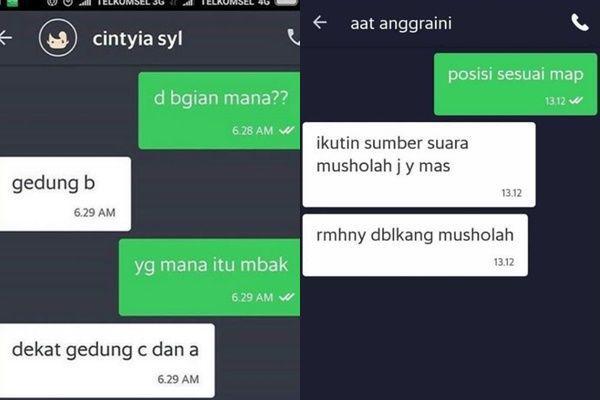Tap the 6.29 AM timestamp under 'gedung b'
This screenshot has width=600, height=400.
click(95, 212)
